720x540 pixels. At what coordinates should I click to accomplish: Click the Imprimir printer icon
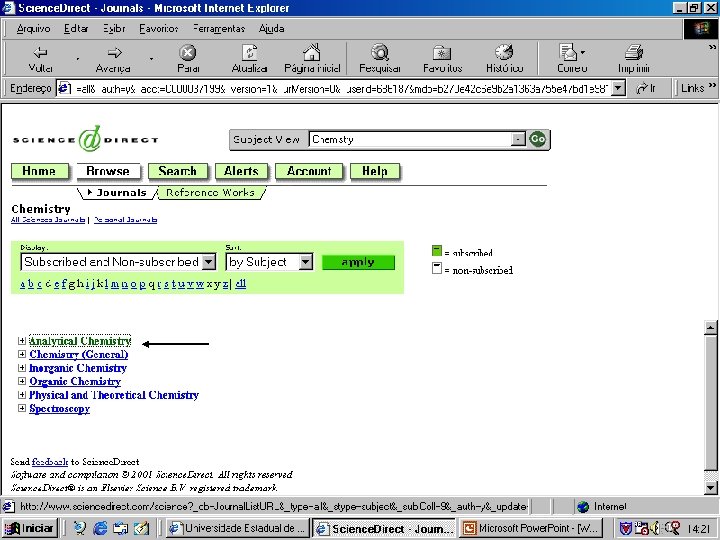click(634, 52)
